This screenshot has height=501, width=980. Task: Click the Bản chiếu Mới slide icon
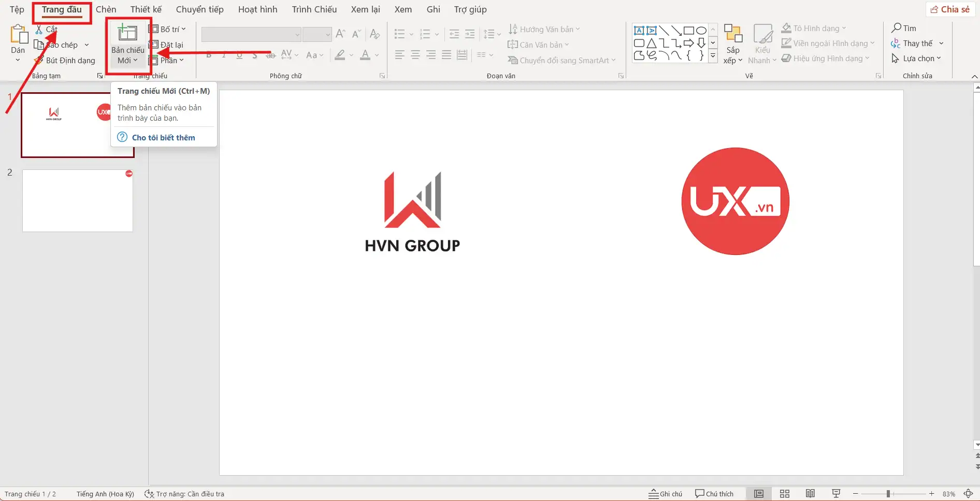[x=127, y=34]
